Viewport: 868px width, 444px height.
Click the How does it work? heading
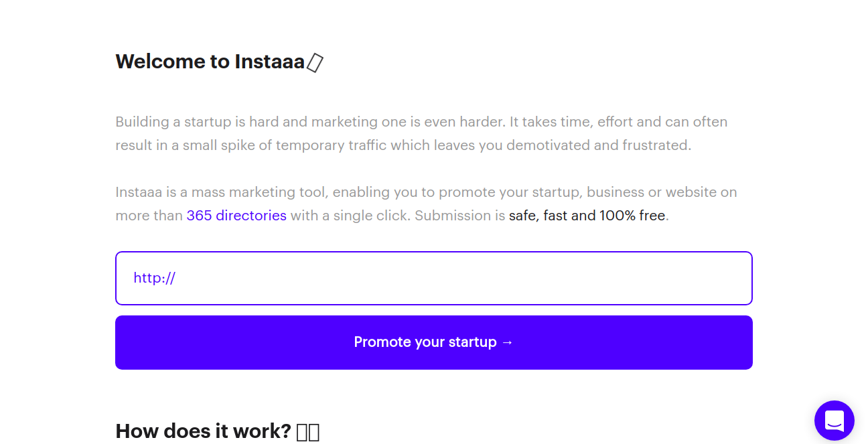pos(203,431)
